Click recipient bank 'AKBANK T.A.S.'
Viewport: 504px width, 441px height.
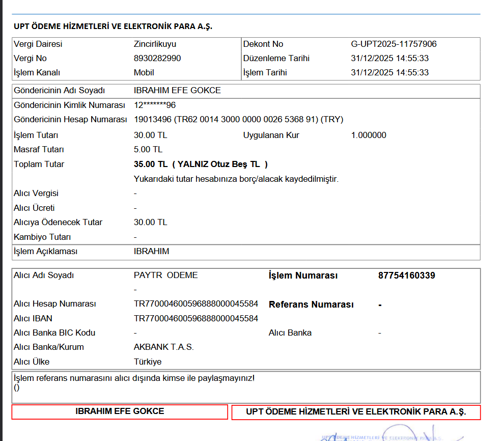tap(163, 347)
